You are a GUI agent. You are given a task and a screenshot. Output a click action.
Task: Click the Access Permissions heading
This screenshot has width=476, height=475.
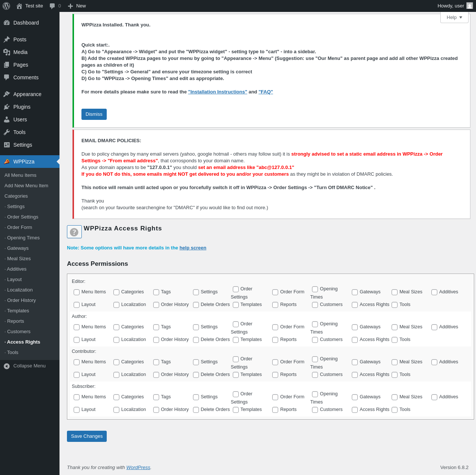click(97, 264)
